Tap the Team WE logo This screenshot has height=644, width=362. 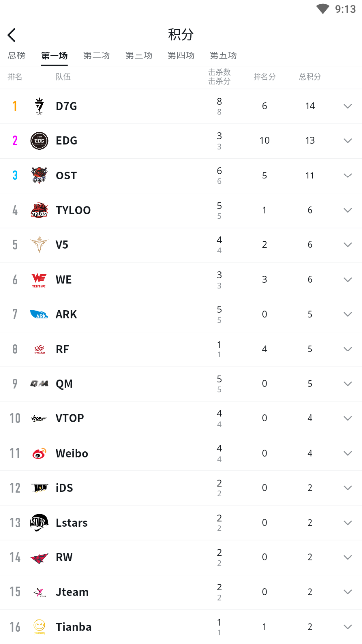[x=39, y=280]
